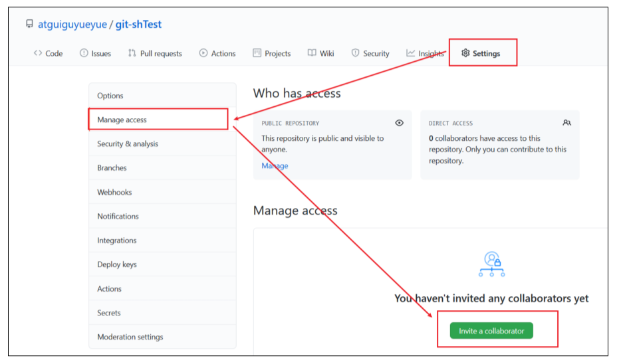Open Secrets settings
This screenshot has height=364, width=619.
pos(163,313)
